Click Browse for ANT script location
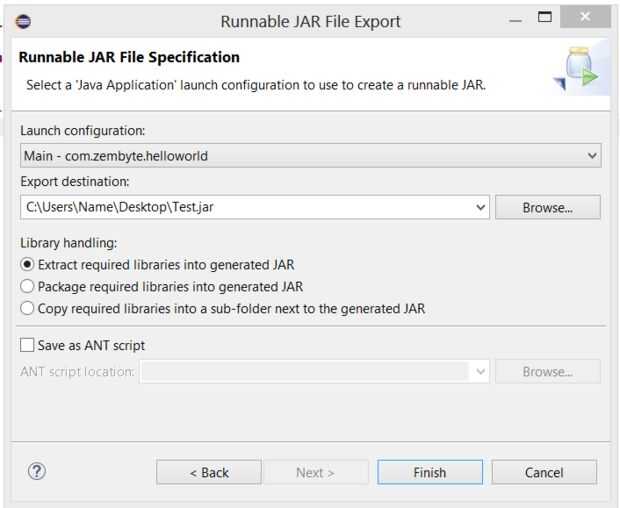This screenshot has width=620, height=508. pyautogui.click(x=547, y=372)
